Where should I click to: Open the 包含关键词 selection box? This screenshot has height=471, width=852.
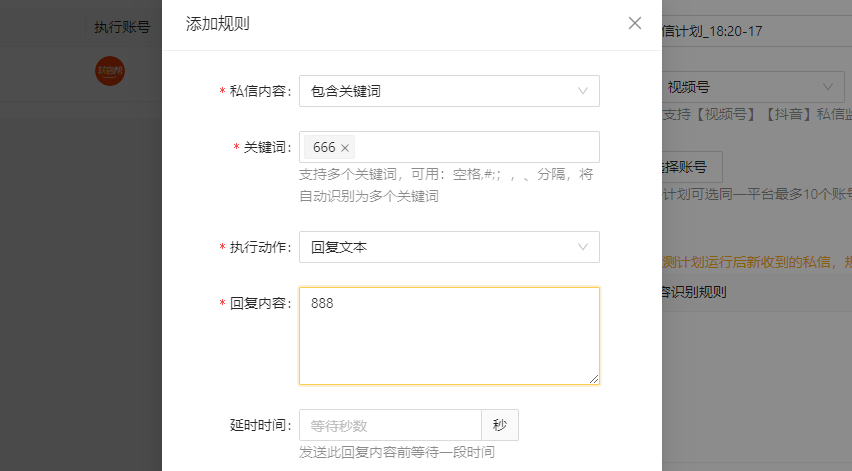449,91
